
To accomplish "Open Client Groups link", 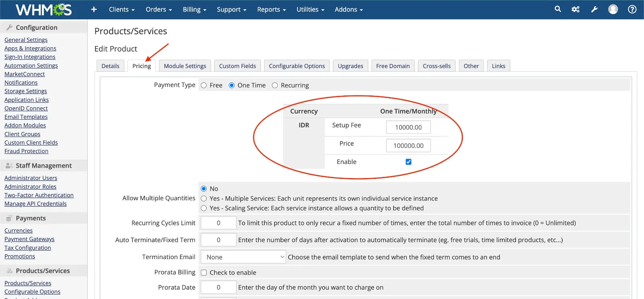I will coord(22,134).
